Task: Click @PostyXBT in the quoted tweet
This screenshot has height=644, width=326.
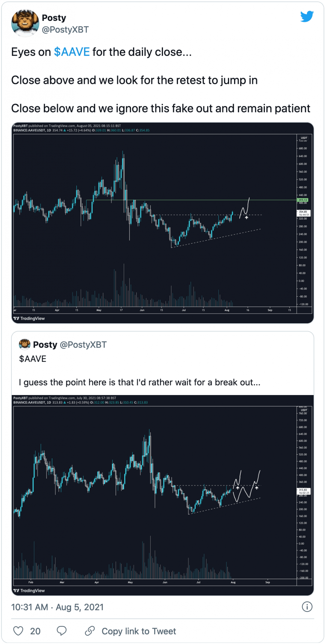Action: (83, 345)
